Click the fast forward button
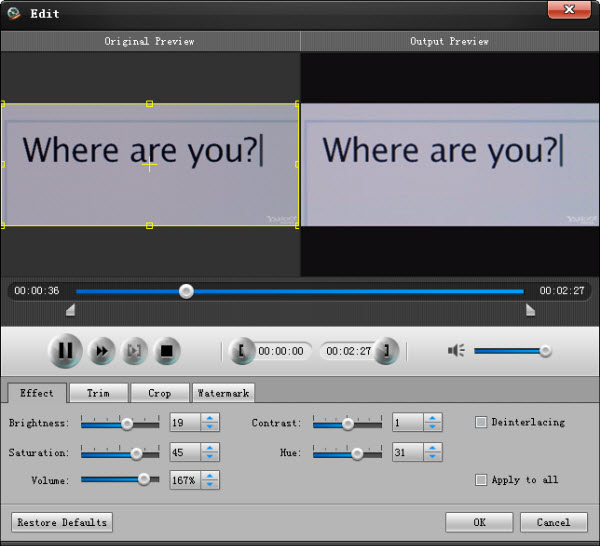Viewport: 600px width, 546px height. pos(101,351)
